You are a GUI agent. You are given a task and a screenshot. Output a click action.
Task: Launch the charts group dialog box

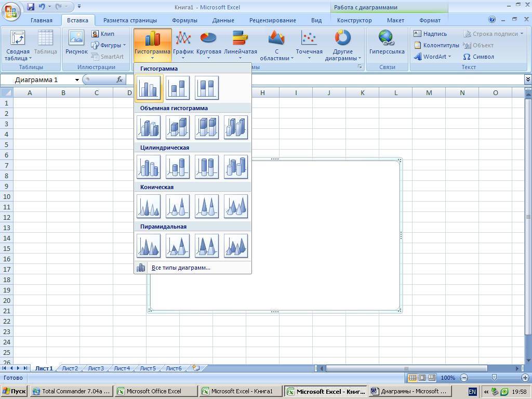(360, 67)
